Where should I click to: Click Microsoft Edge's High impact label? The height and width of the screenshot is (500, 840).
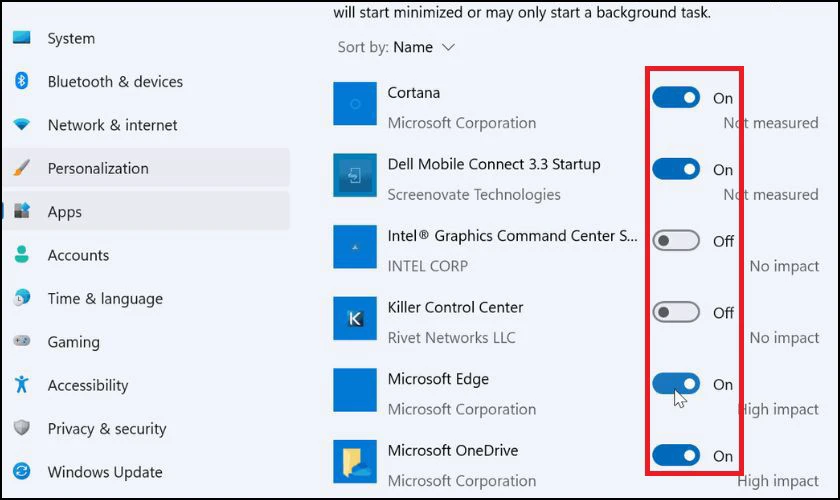[778, 409]
